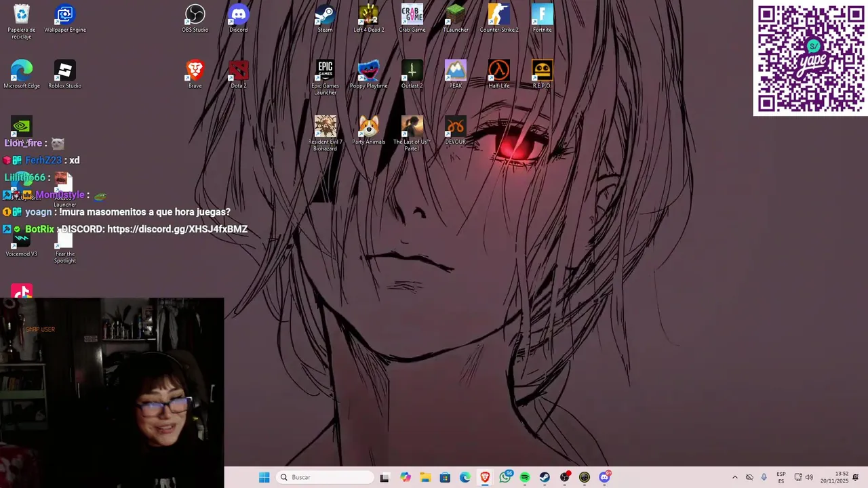
Task: Open volume control from the system tray
Action: (809, 477)
